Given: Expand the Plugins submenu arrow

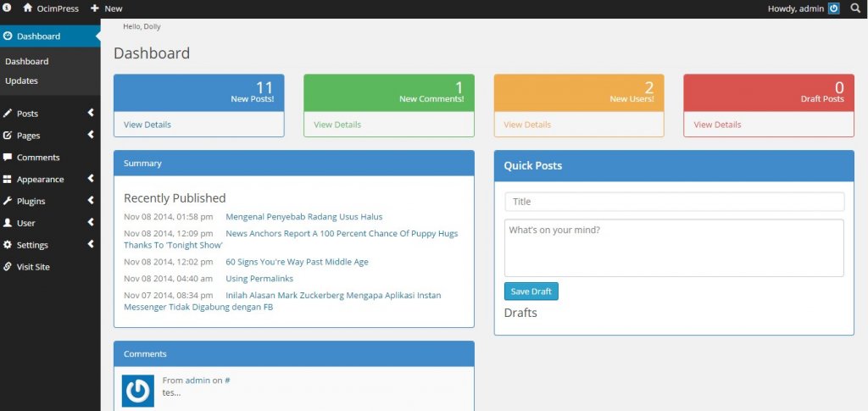Looking at the screenshot, I should pyautogui.click(x=91, y=200).
